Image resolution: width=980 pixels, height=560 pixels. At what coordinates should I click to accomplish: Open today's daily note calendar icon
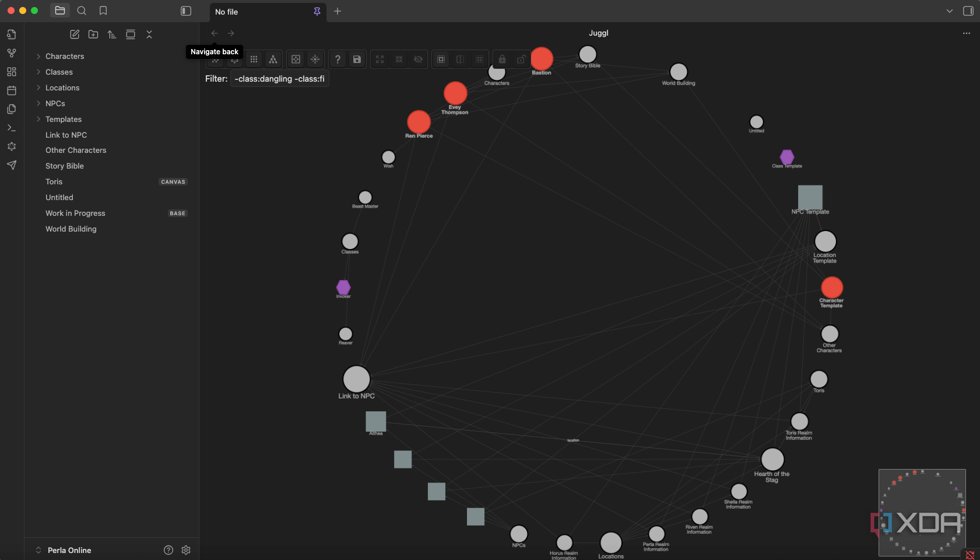tap(12, 90)
